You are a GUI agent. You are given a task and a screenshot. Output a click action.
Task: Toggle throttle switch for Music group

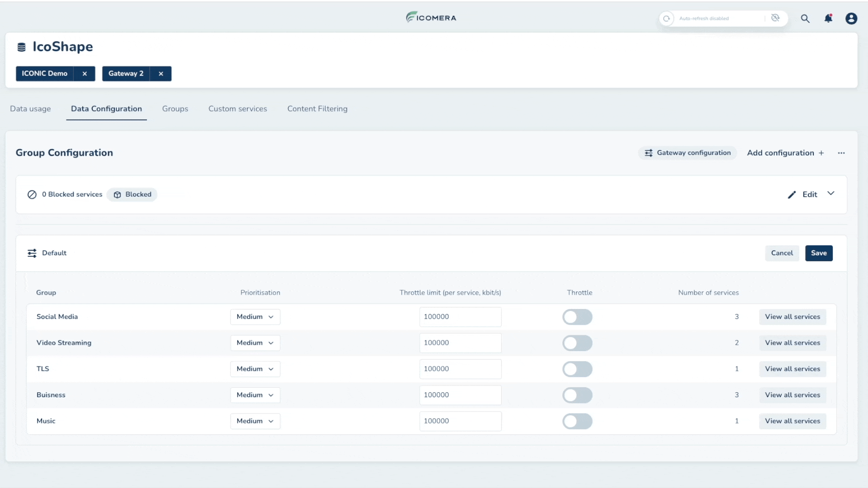[577, 421]
